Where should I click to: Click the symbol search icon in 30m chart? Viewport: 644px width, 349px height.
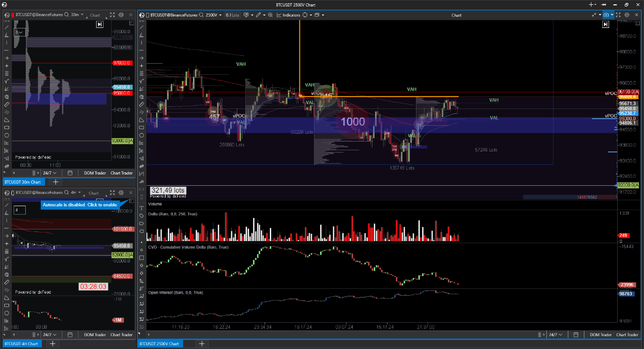coord(66,15)
